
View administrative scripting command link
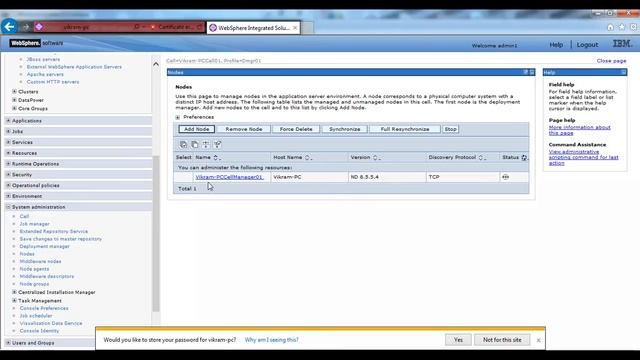tap(583, 157)
